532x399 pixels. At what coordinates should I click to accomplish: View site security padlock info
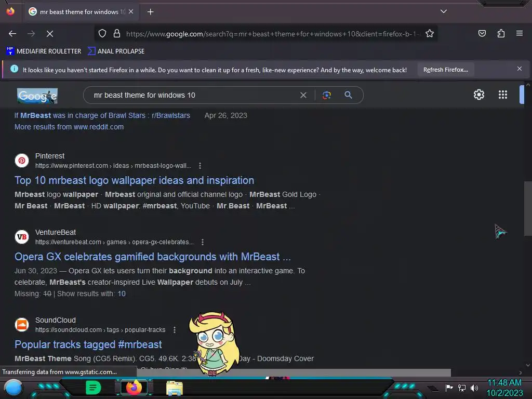click(117, 34)
